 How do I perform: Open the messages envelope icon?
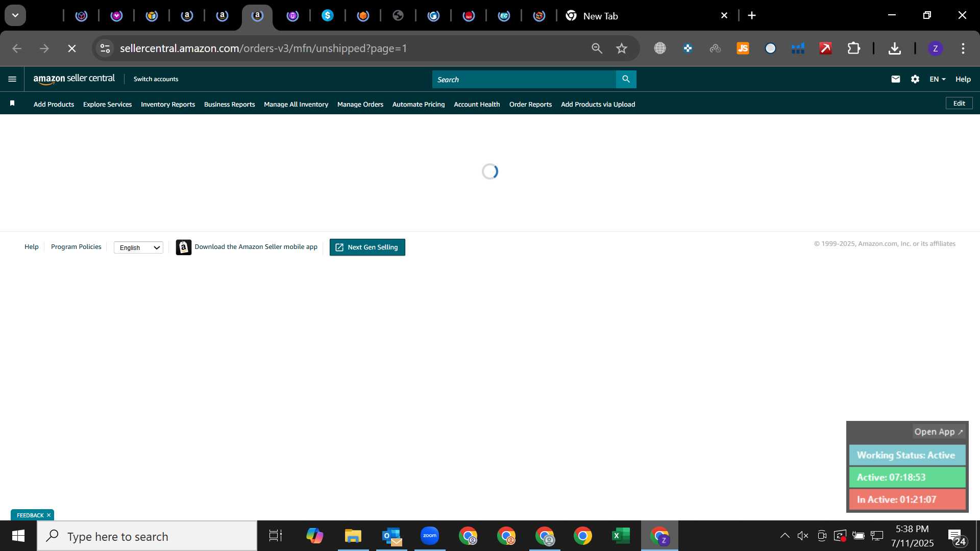tap(895, 79)
